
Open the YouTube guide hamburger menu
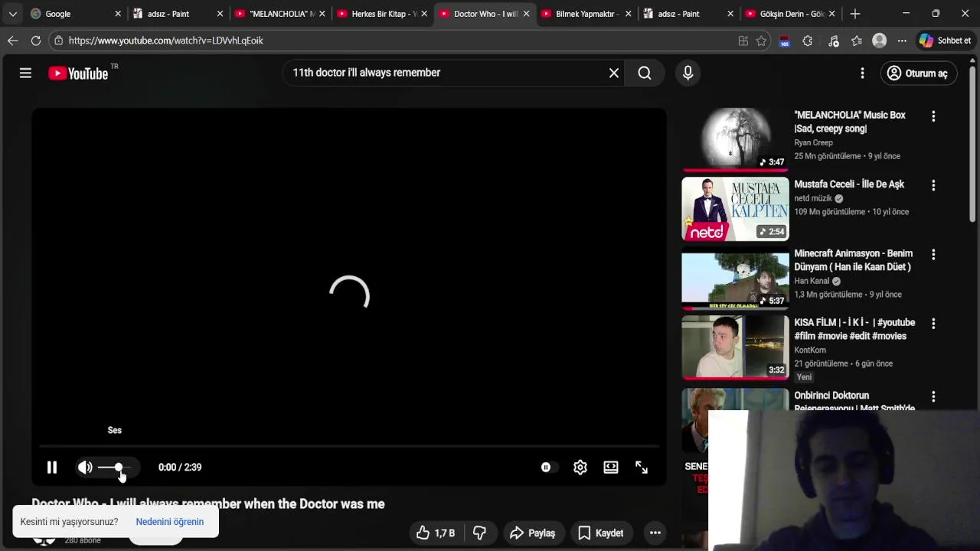(x=25, y=73)
